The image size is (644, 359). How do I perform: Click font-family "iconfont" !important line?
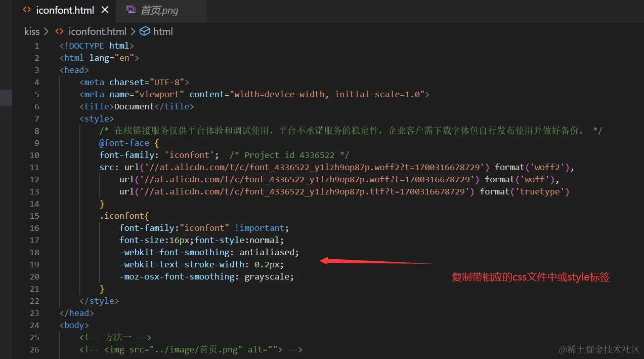(x=204, y=228)
